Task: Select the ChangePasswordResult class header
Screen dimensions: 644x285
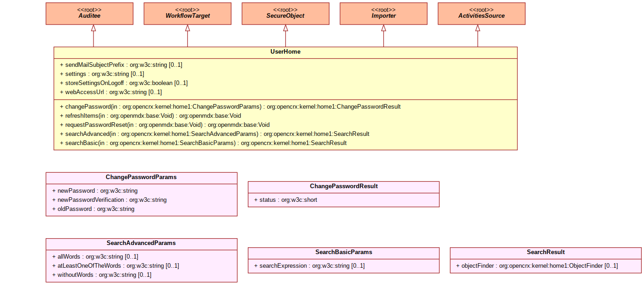Action: (344, 186)
